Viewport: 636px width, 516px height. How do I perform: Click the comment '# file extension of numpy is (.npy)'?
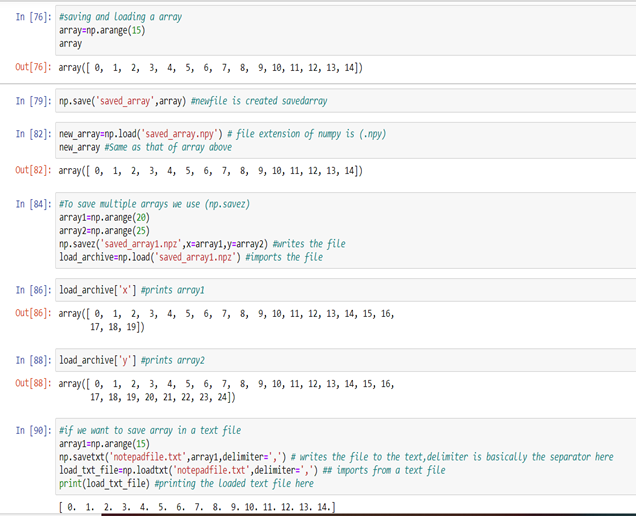coord(307,134)
